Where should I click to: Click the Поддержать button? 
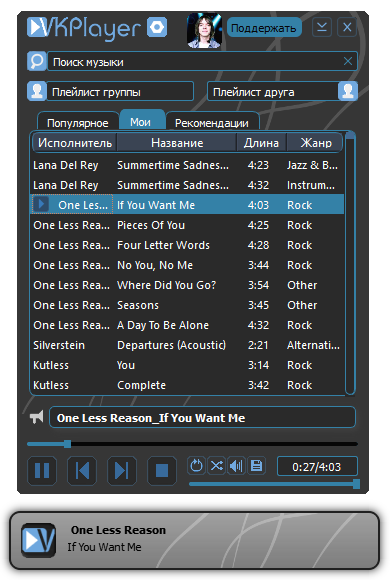tap(263, 28)
